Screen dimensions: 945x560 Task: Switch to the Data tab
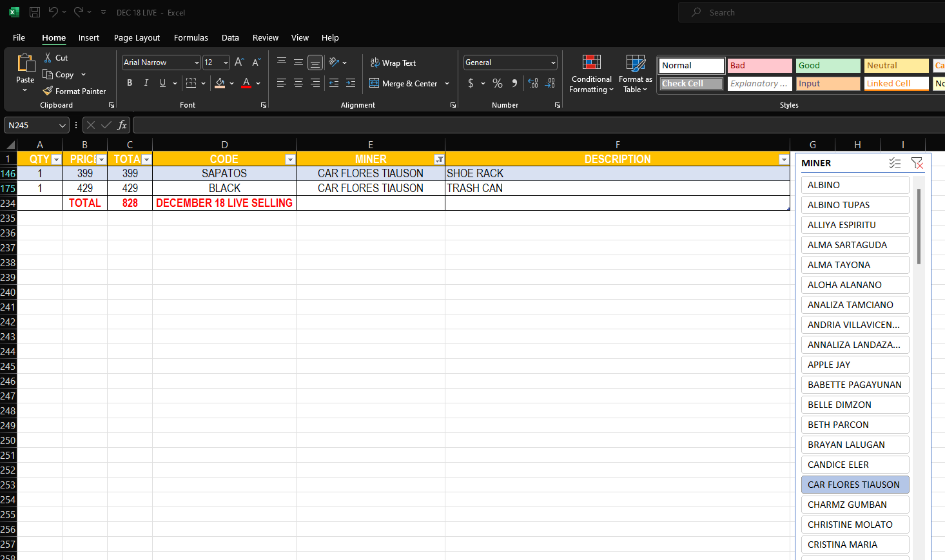(x=230, y=38)
